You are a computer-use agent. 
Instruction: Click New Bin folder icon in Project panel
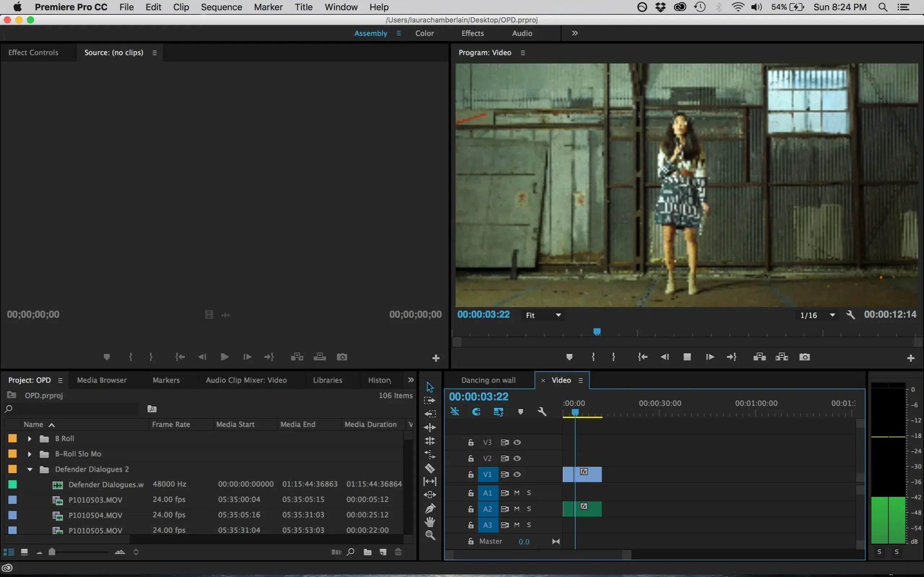tap(367, 552)
